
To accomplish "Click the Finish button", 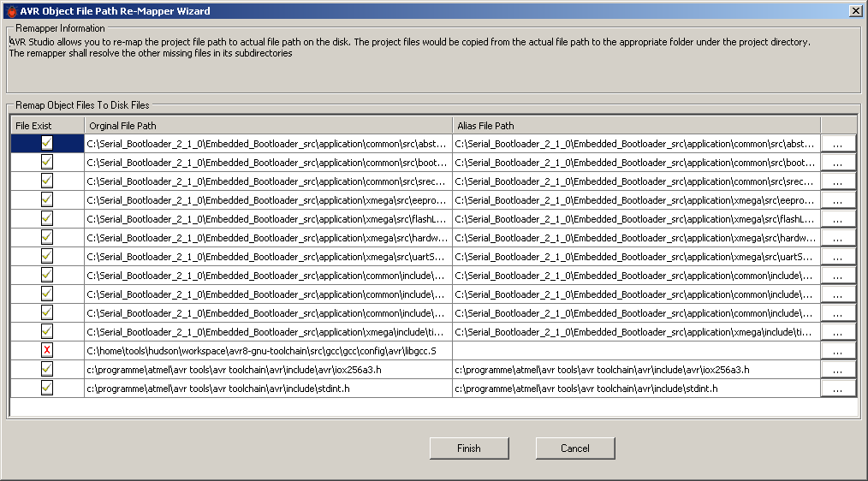I will pyautogui.click(x=469, y=448).
